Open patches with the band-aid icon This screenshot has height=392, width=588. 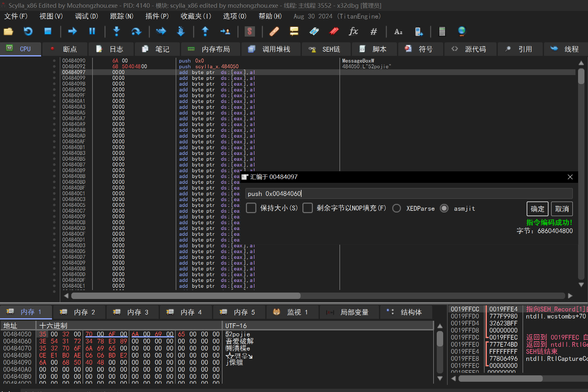tap(274, 31)
